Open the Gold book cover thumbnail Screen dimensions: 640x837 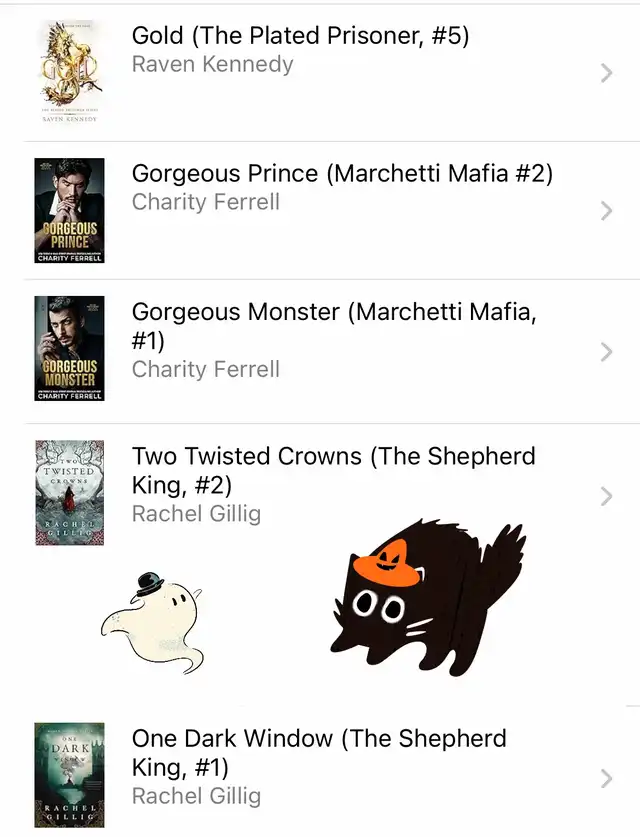click(x=69, y=71)
